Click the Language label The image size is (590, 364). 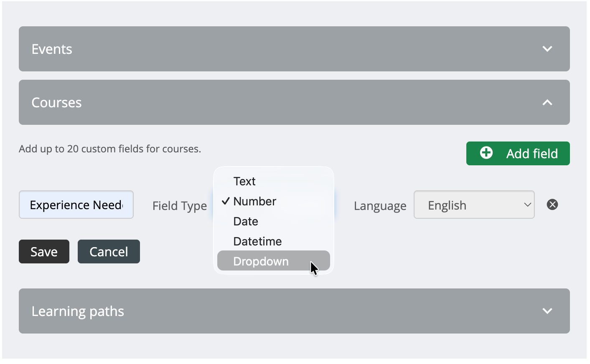point(380,206)
